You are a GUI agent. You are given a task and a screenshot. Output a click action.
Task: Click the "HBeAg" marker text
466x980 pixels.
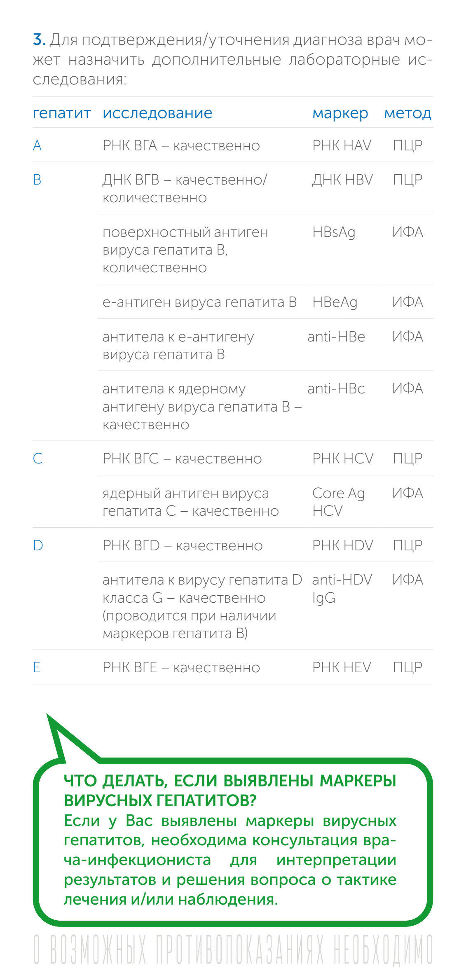(335, 302)
